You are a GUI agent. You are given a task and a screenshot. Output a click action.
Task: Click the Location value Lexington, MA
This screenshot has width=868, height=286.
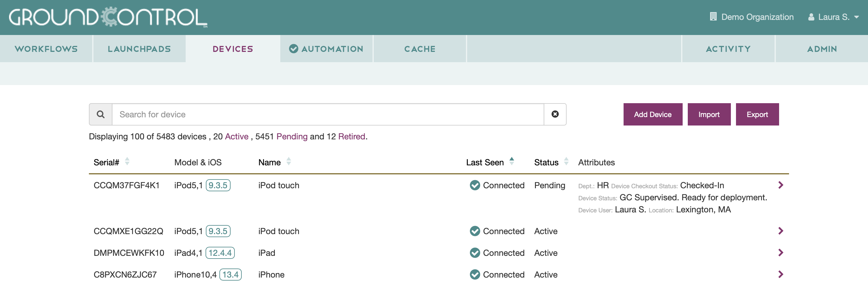(703, 209)
